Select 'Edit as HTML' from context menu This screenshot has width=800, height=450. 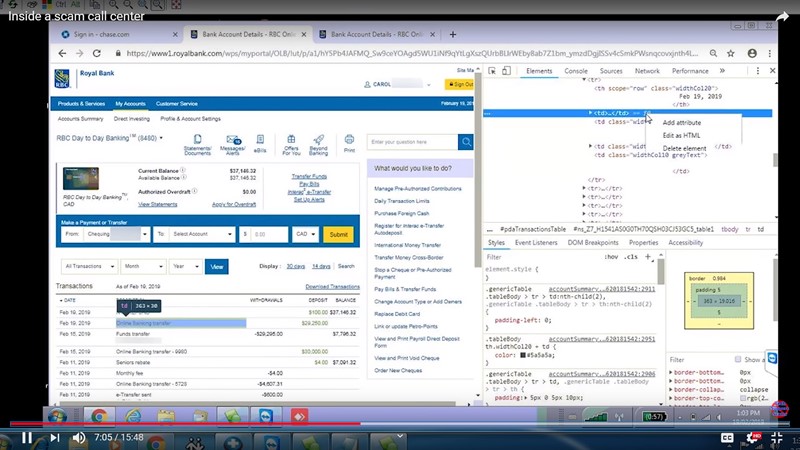pos(682,135)
